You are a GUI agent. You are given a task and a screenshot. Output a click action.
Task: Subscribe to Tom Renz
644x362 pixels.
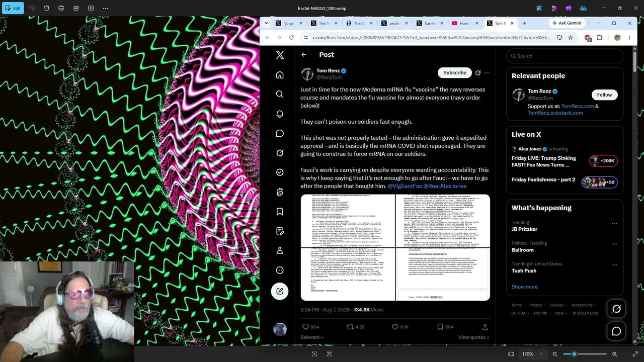point(455,73)
